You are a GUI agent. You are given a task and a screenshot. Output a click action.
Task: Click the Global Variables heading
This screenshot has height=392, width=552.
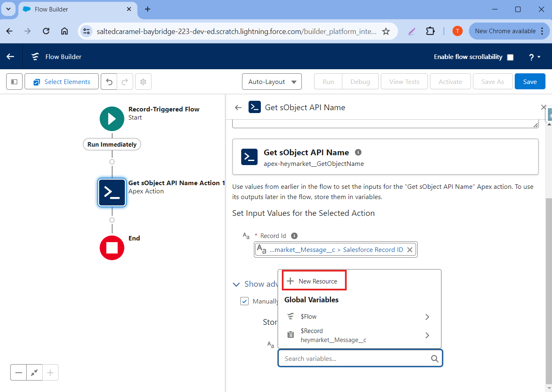tap(311, 299)
